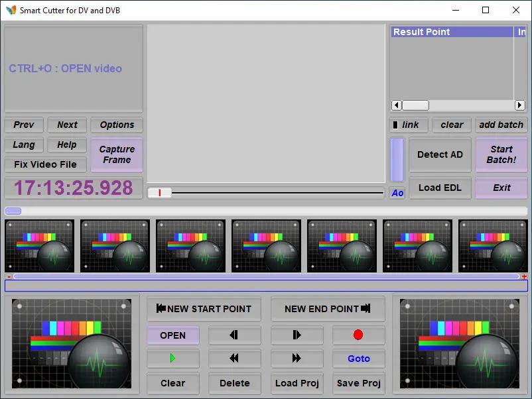Click the Detect AD button
The image size is (532, 399).
point(440,154)
